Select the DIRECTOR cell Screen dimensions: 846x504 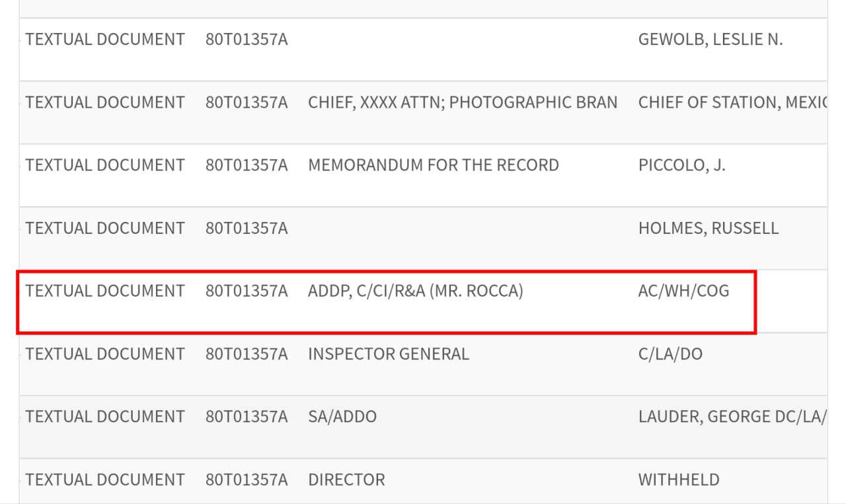point(346,480)
